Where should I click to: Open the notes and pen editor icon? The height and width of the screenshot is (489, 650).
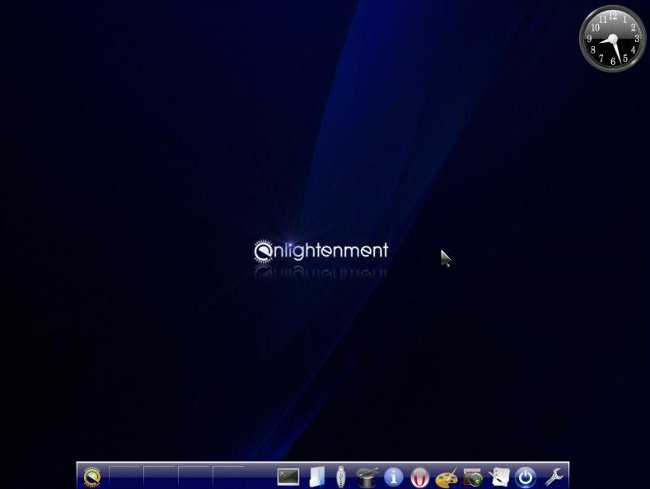click(x=499, y=477)
